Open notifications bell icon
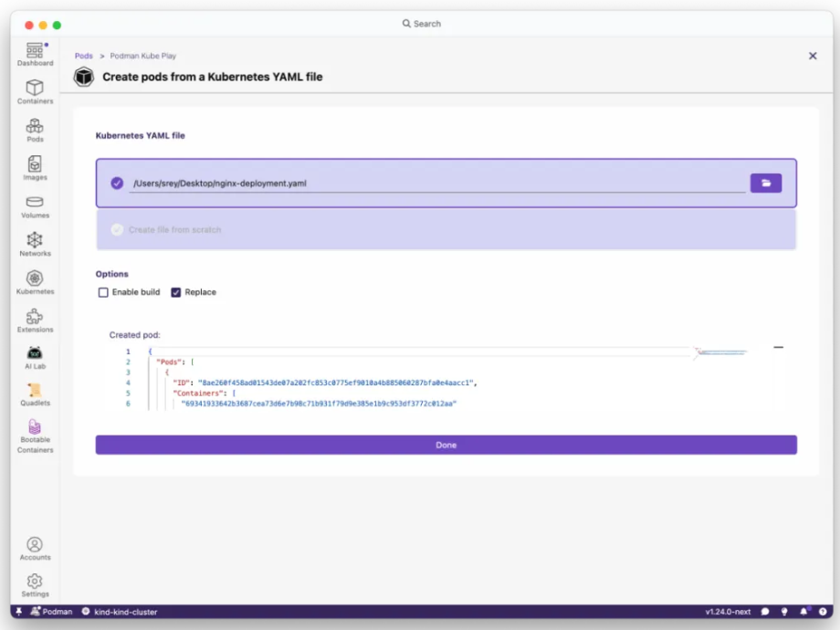The image size is (840, 630). click(803, 611)
